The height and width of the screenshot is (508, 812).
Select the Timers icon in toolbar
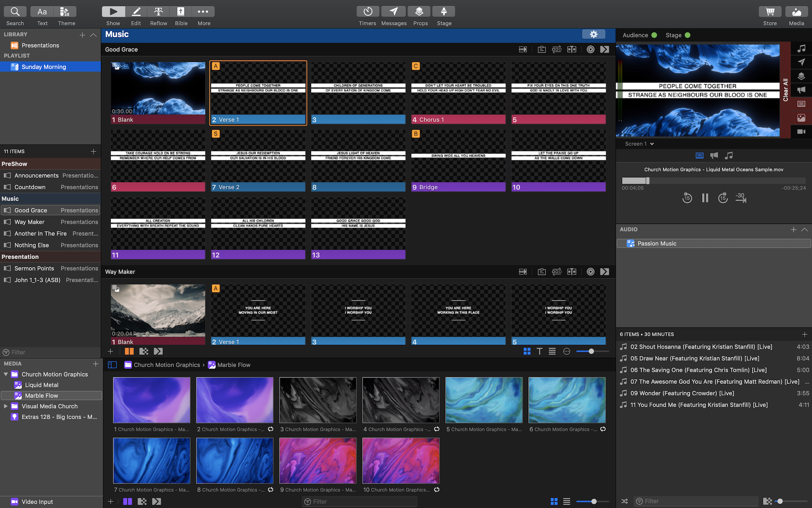(x=367, y=11)
